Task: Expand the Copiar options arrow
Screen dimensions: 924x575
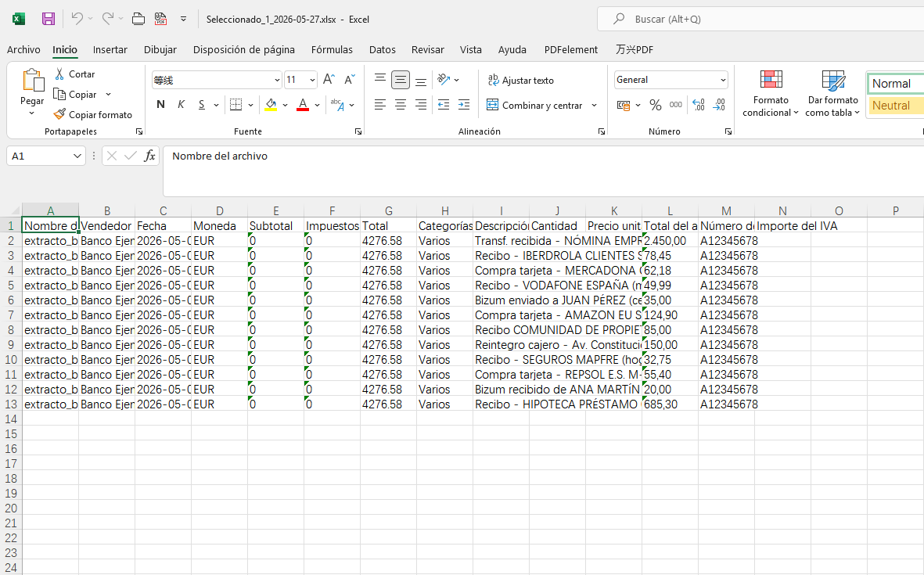Action: [x=109, y=94]
